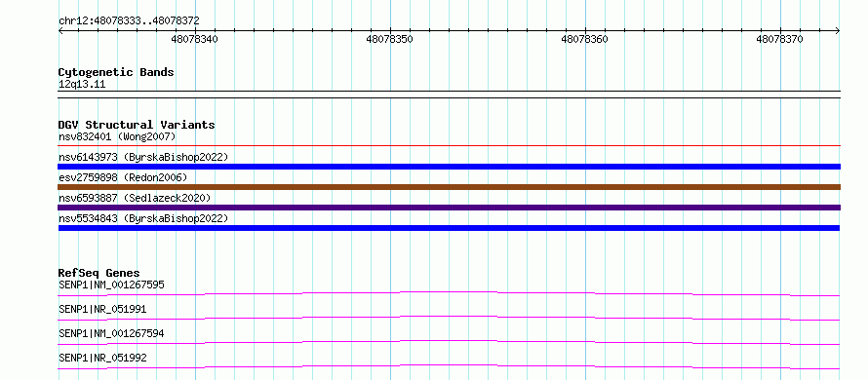Screen dimensions: 868x380
Task: Open variant esv2759898 (Redon2006) label
Action: click(123, 177)
